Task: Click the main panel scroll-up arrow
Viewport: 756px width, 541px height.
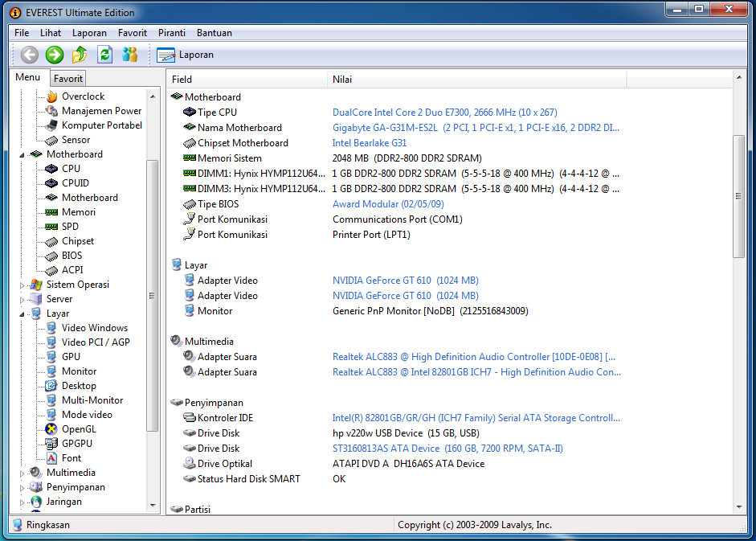Action: pyautogui.click(x=739, y=77)
